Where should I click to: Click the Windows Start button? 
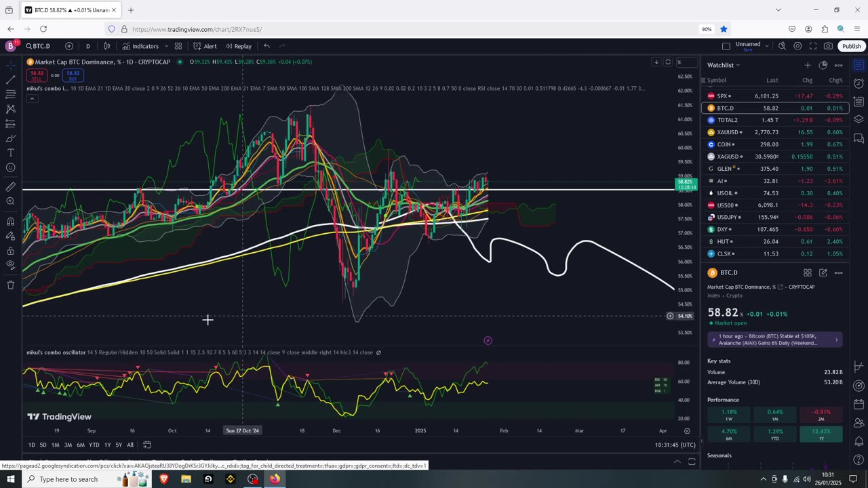tap(11, 479)
